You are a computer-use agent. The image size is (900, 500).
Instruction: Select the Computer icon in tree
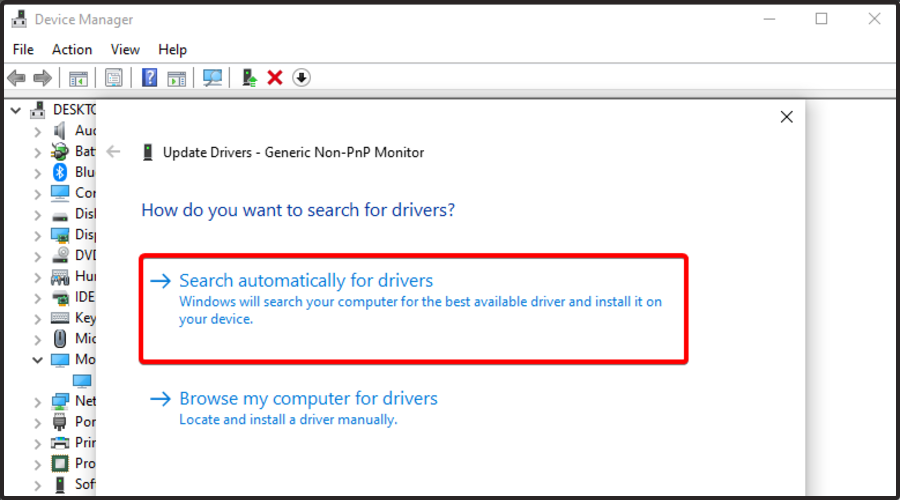(60, 193)
